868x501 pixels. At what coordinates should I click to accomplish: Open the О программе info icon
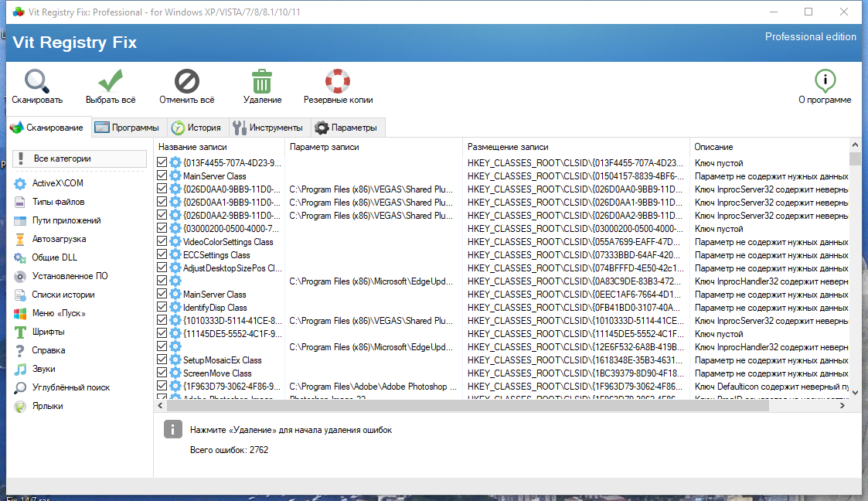tap(825, 81)
